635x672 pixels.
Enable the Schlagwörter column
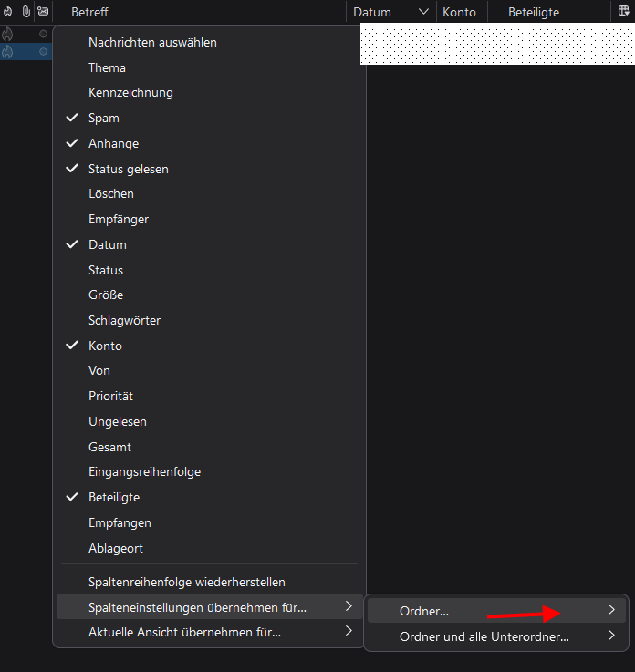point(209,320)
